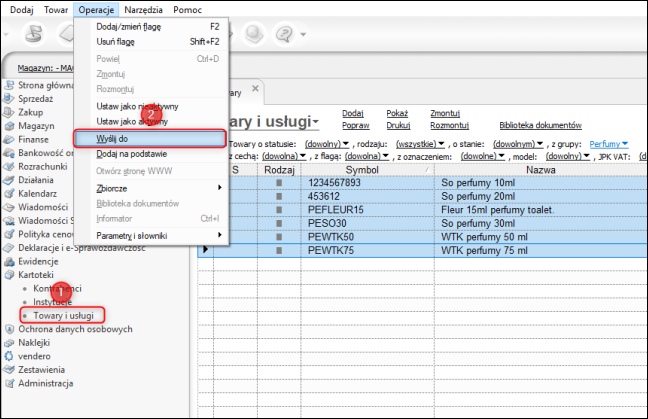Open the Polityka cenowa module
The image size is (648, 419).
(x=38, y=234)
